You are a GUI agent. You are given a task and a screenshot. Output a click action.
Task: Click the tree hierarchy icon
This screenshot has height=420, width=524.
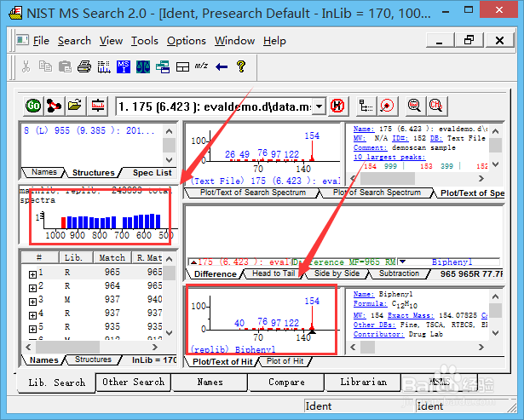[366, 106]
